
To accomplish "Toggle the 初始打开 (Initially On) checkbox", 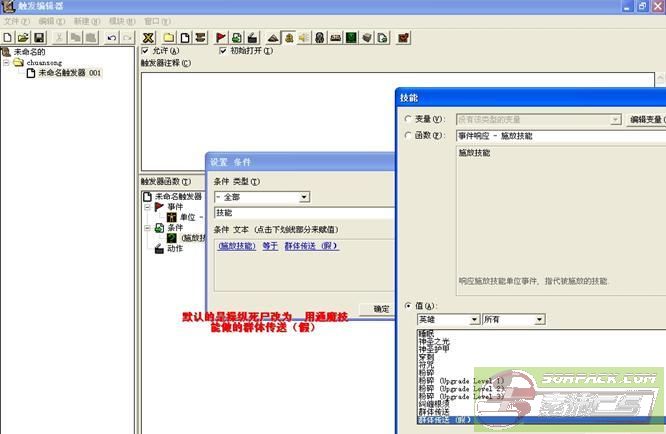I will (x=222, y=51).
